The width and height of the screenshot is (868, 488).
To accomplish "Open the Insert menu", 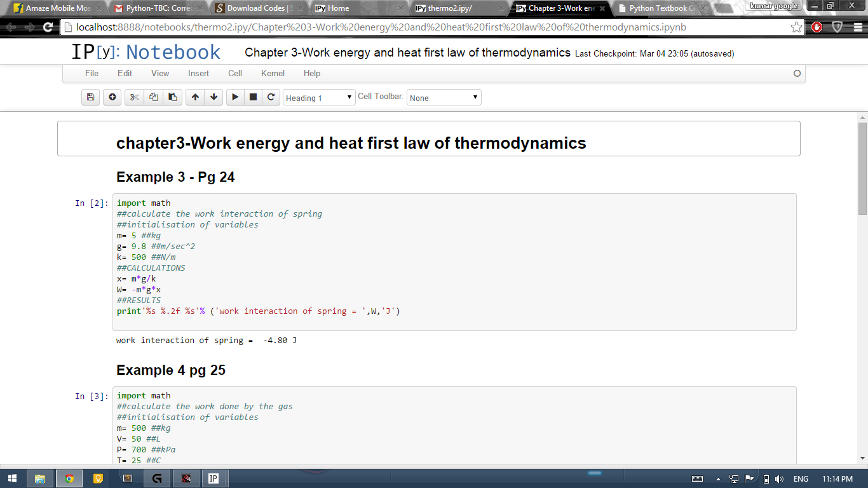I will (x=198, y=73).
